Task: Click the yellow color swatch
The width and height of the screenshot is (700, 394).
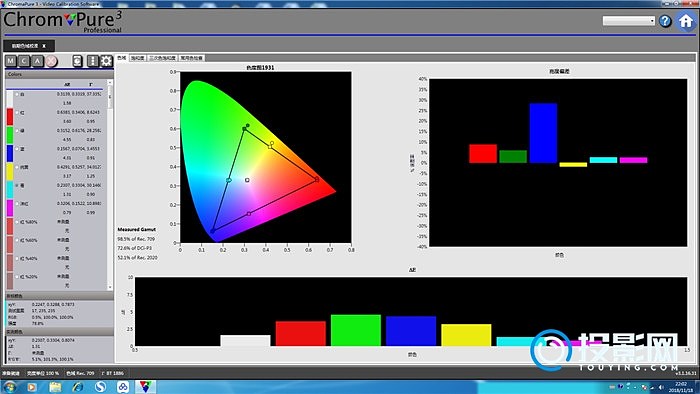Action: point(10,172)
